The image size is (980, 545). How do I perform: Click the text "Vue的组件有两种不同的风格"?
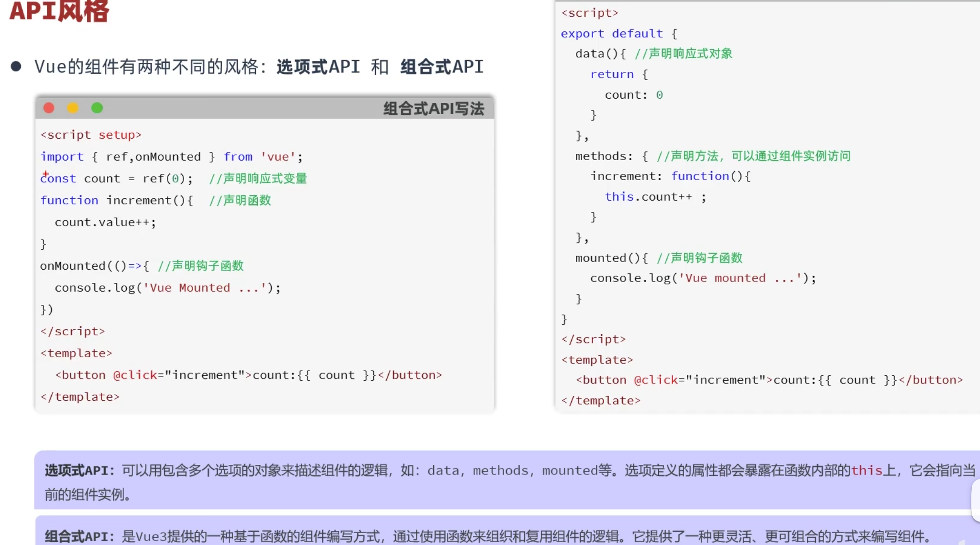click(146, 67)
